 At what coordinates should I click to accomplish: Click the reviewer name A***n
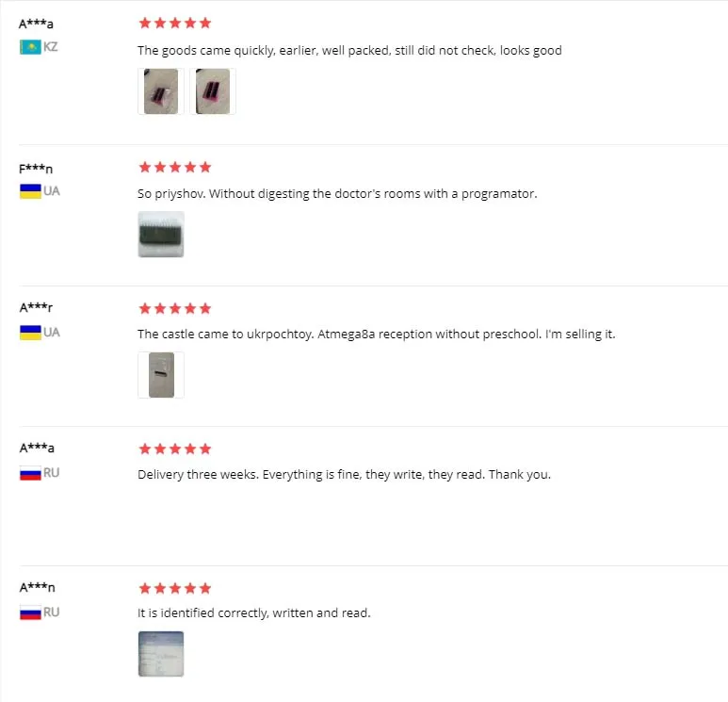[x=36, y=587]
